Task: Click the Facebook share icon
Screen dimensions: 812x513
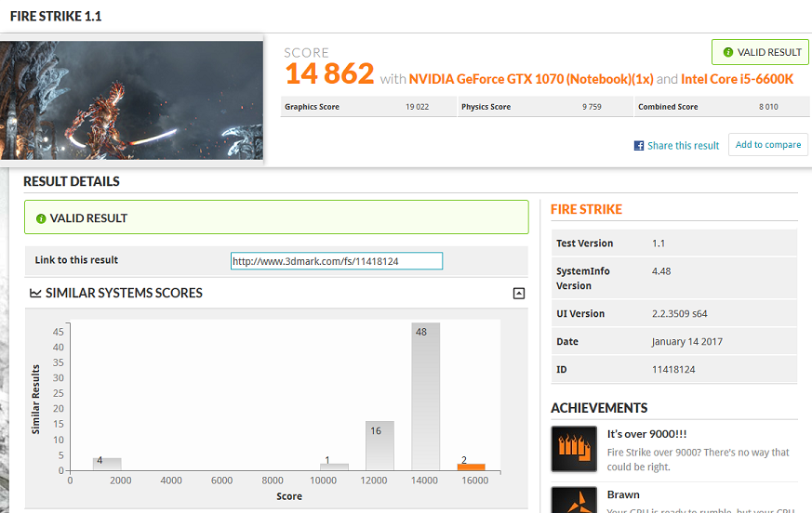Action: [638, 146]
